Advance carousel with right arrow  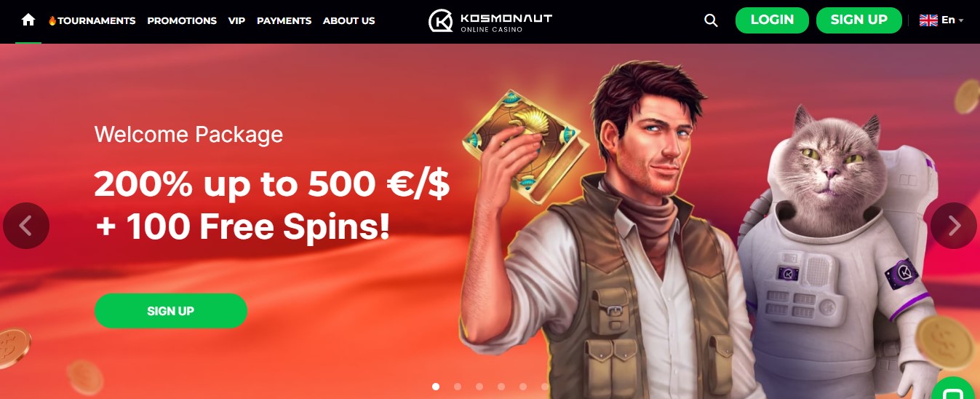pos(954,226)
